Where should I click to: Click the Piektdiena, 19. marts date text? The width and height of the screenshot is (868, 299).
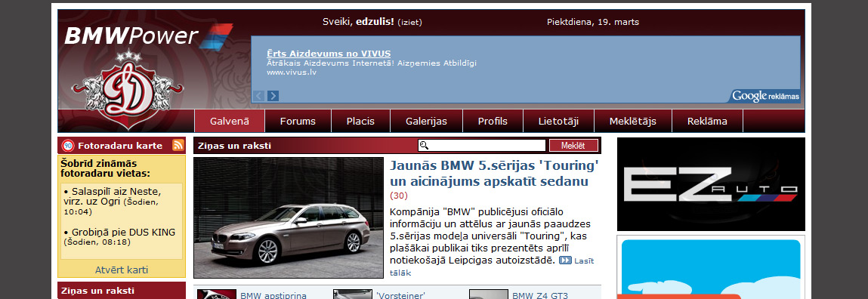[593, 22]
